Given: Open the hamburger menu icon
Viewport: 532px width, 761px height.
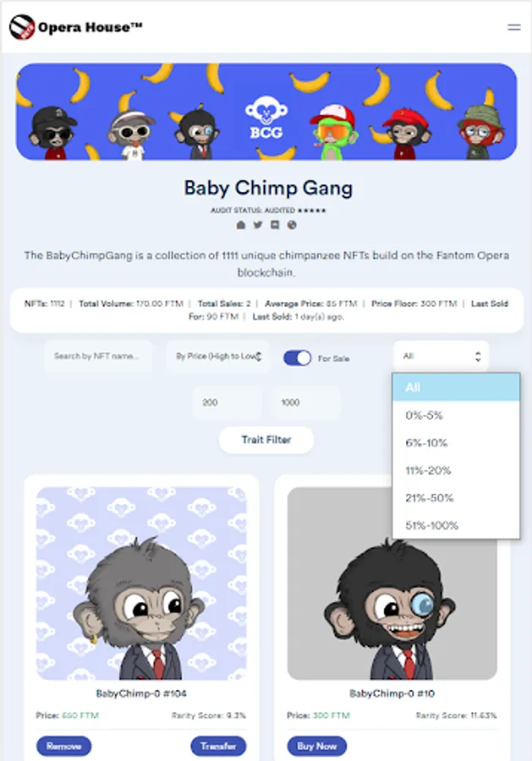Looking at the screenshot, I should pyautogui.click(x=514, y=28).
